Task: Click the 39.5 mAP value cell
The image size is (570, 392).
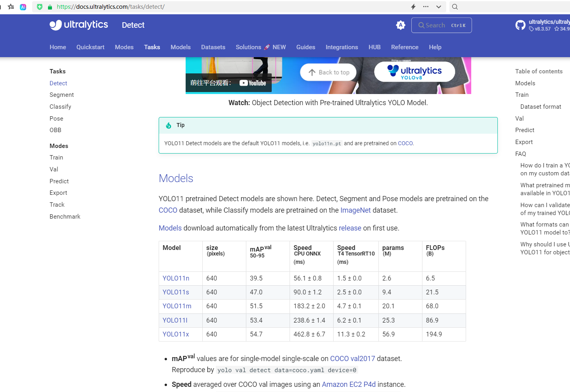Action: (268, 279)
